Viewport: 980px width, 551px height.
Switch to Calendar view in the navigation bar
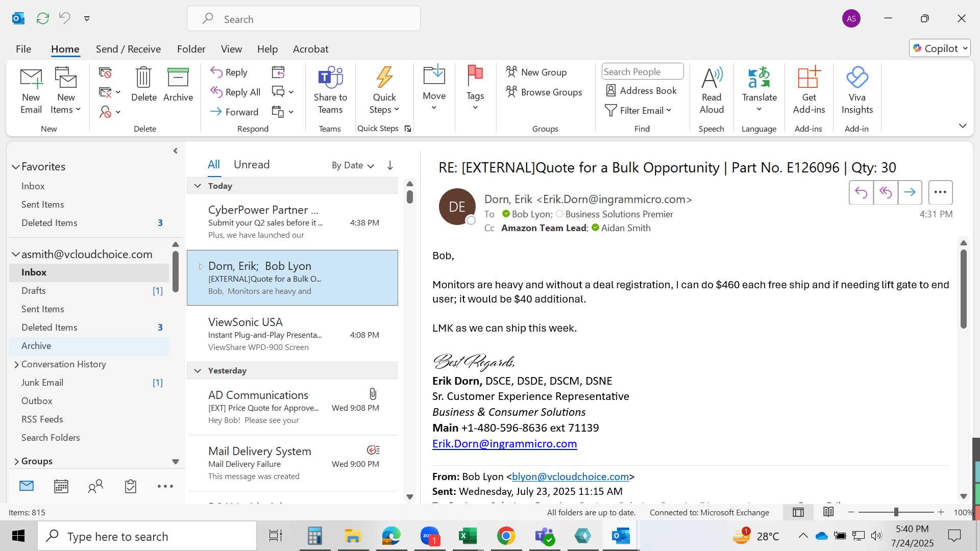(x=61, y=486)
